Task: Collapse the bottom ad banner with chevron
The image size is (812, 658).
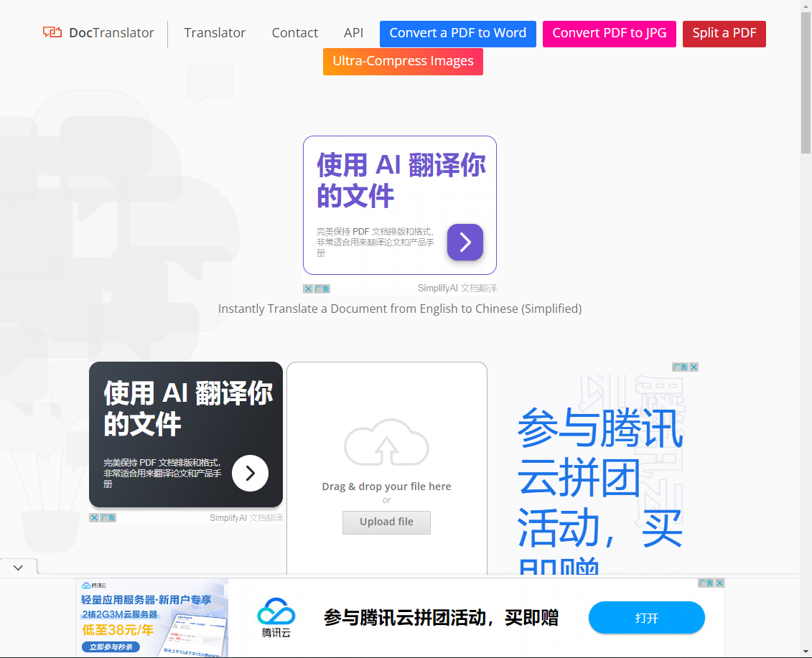Action: click(x=18, y=568)
